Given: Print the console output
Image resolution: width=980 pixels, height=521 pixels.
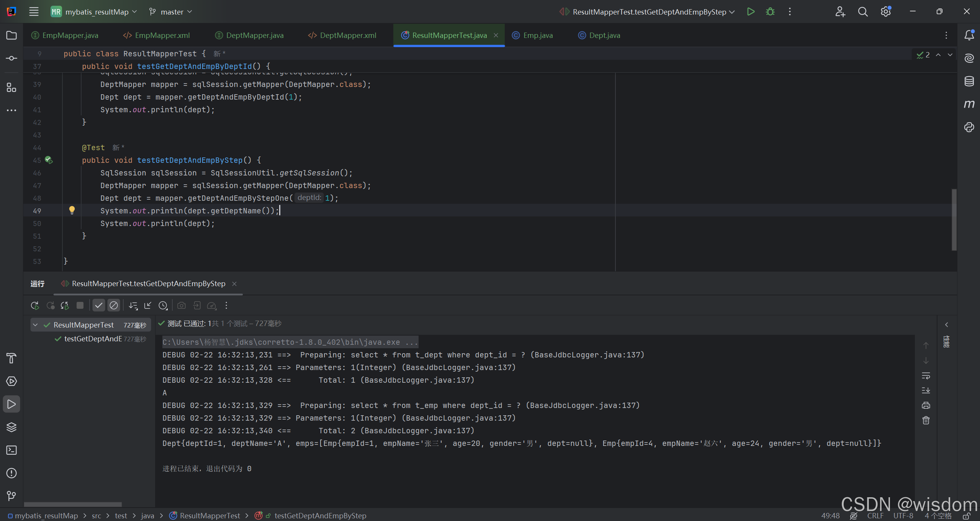Looking at the screenshot, I should [926, 405].
